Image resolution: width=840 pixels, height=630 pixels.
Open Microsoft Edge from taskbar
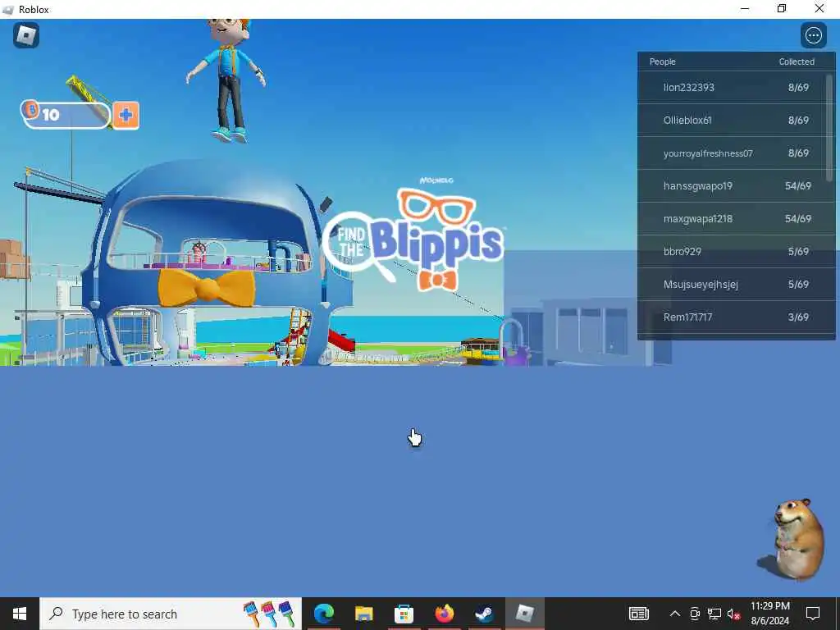323,614
